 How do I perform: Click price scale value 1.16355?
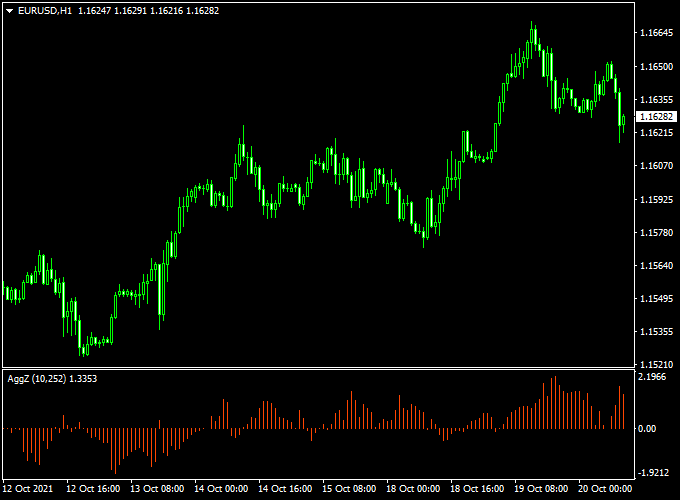click(657, 100)
